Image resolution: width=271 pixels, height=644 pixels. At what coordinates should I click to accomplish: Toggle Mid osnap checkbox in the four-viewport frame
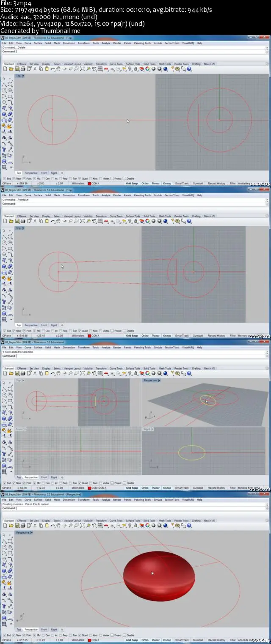35,483
